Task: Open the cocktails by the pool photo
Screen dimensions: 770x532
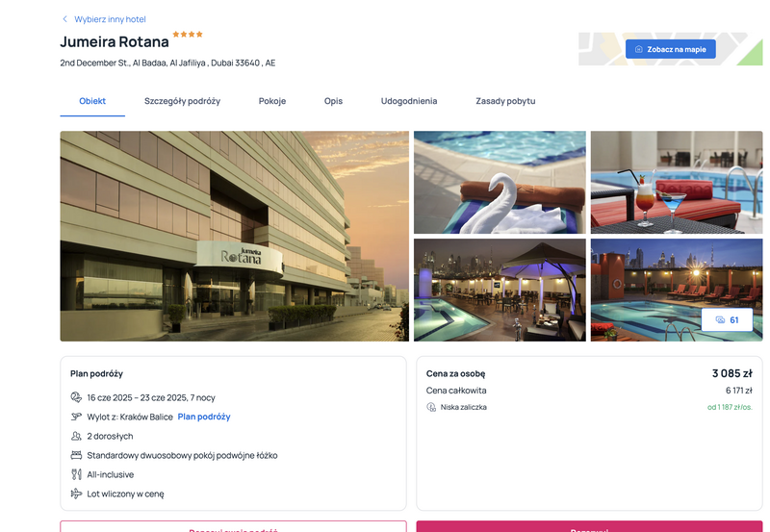Action: 677,182
